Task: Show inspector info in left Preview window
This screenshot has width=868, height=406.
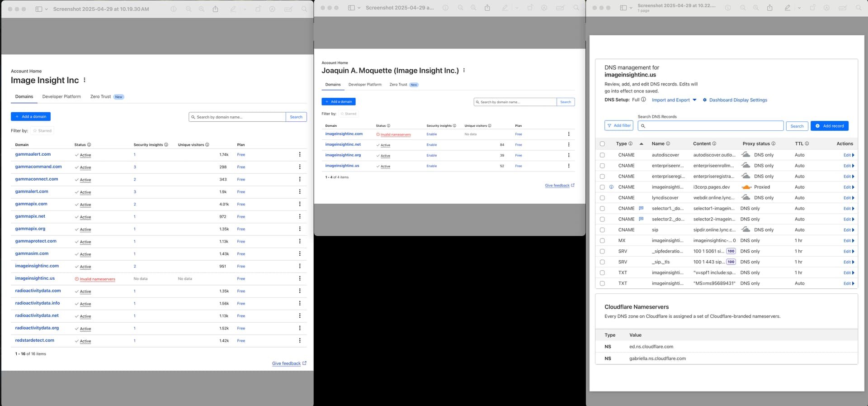Action: (174, 9)
